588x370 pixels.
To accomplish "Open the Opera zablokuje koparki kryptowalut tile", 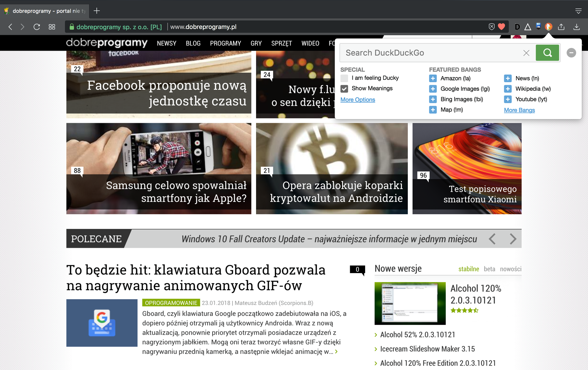I will [x=332, y=168].
